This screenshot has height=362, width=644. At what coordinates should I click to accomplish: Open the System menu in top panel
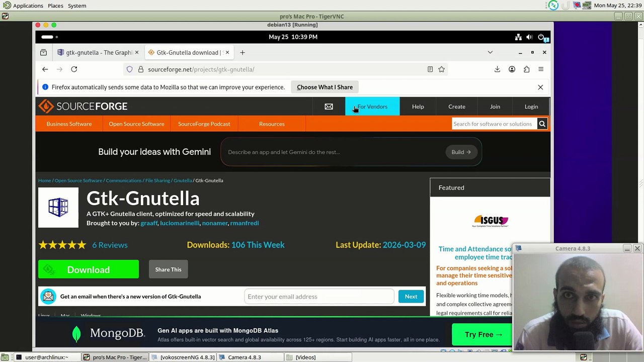pos(77,6)
